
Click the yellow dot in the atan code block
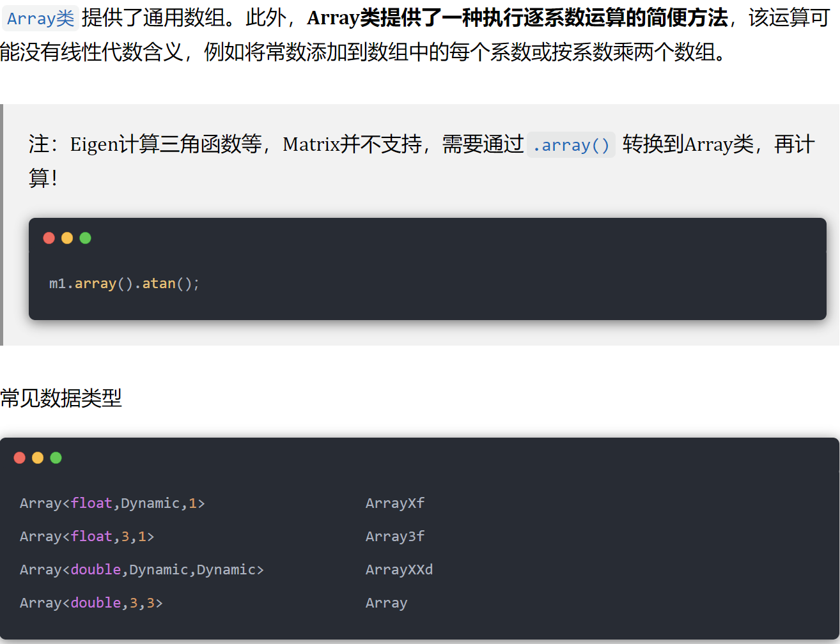pyautogui.click(x=67, y=238)
